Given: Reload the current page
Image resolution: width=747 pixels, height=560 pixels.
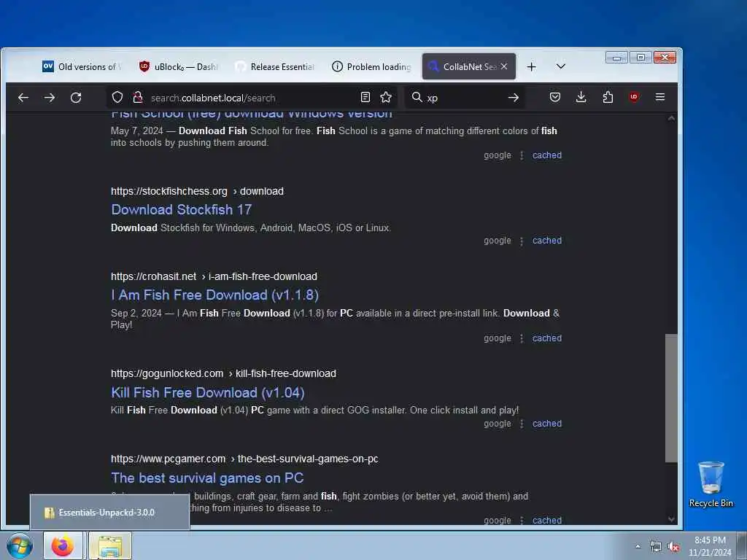Looking at the screenshot, I should point(76,98).
